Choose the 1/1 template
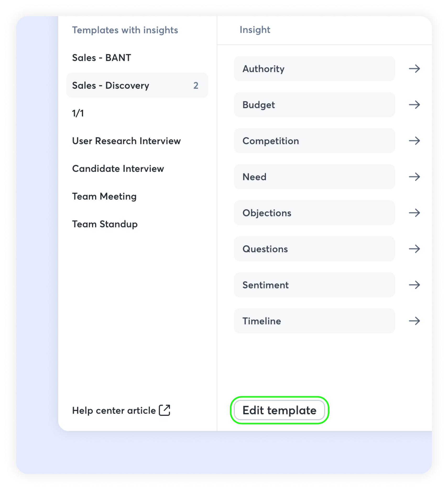This screenshot has width=448, height=490. [x=78, y=113]
